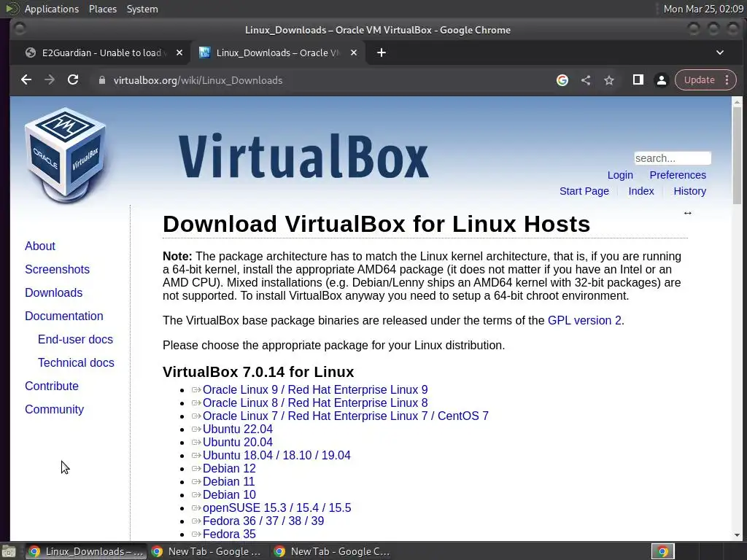Open the Applications menu
This screenshot has height=560, width=747.
[52, 9]
